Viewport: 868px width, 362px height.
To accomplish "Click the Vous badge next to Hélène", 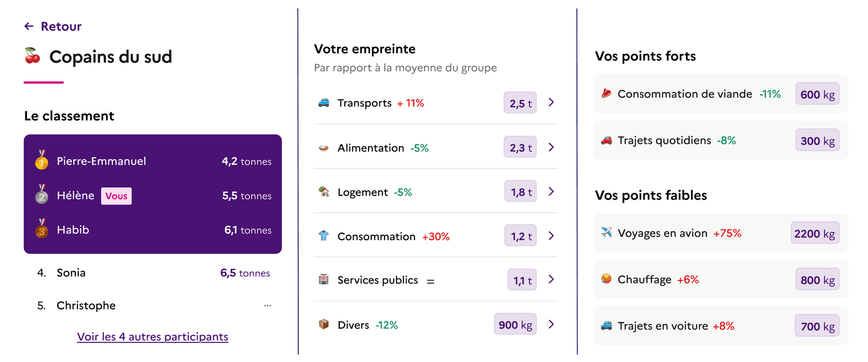I will pos(116,196).
